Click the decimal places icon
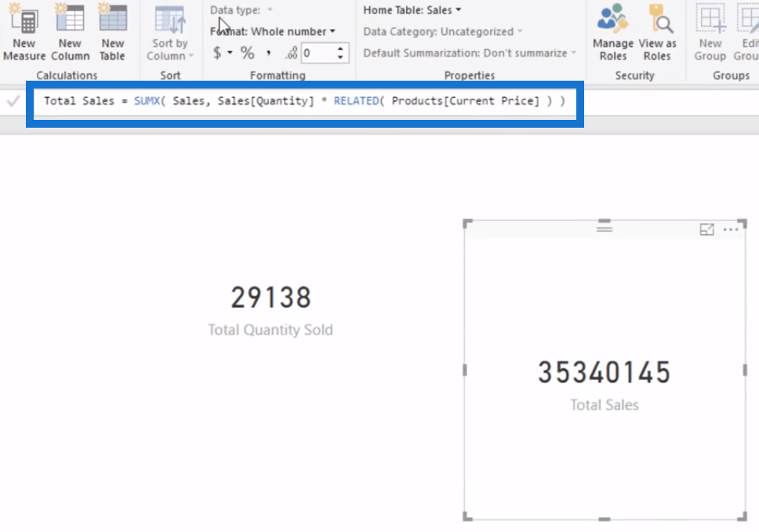The width and height of the screenshot is (759, 532). coord(291,53)
